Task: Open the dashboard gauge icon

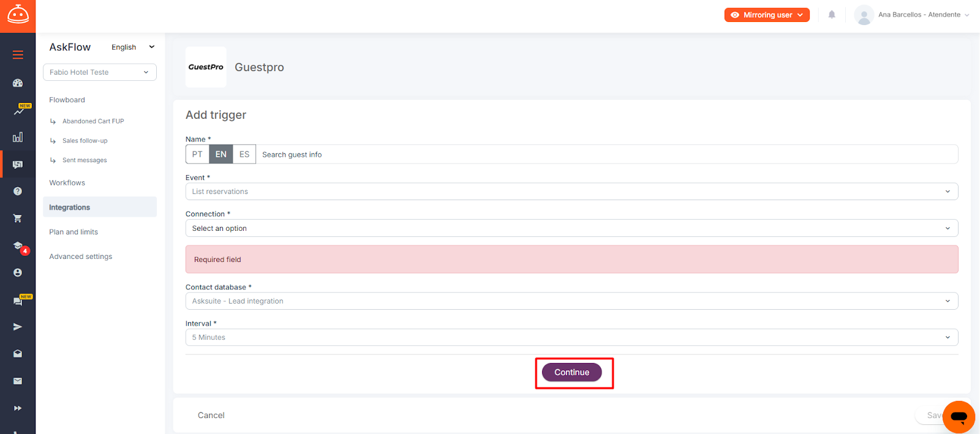Action: 18,83
